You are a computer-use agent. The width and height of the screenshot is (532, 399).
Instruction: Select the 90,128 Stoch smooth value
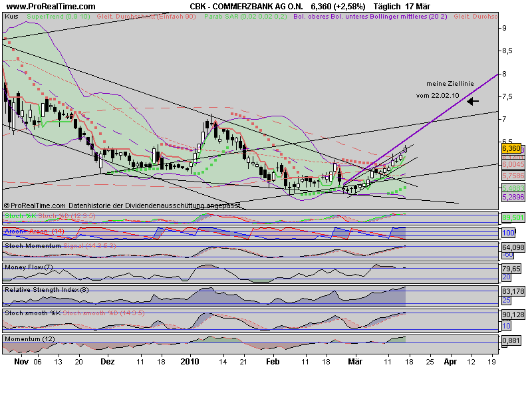[513, 315]
